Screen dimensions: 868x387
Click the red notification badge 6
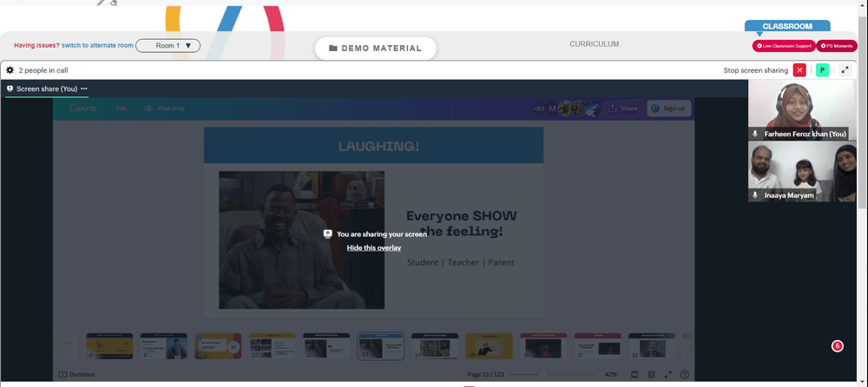click(837, 346)
